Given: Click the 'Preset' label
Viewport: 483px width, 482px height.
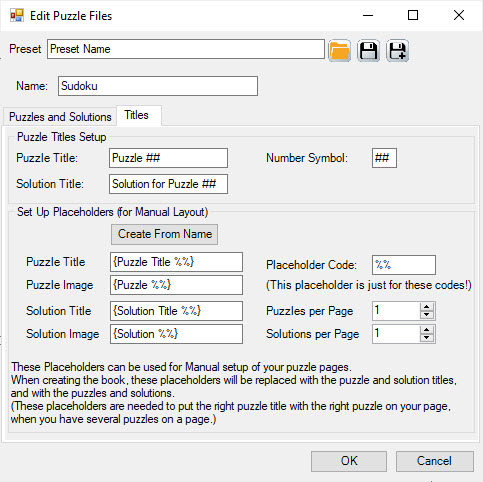Looking at the screenshot, I should (x=25, y=49).
